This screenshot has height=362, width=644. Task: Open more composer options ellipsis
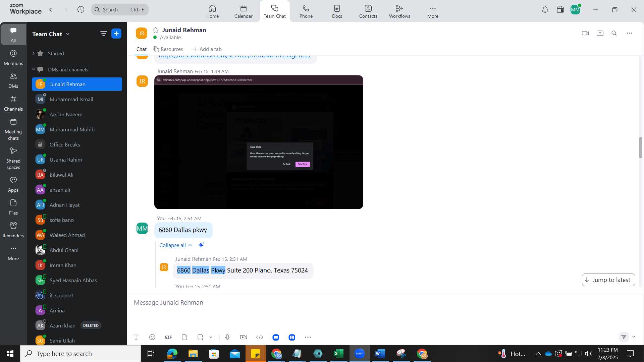[x=308, y=337]
